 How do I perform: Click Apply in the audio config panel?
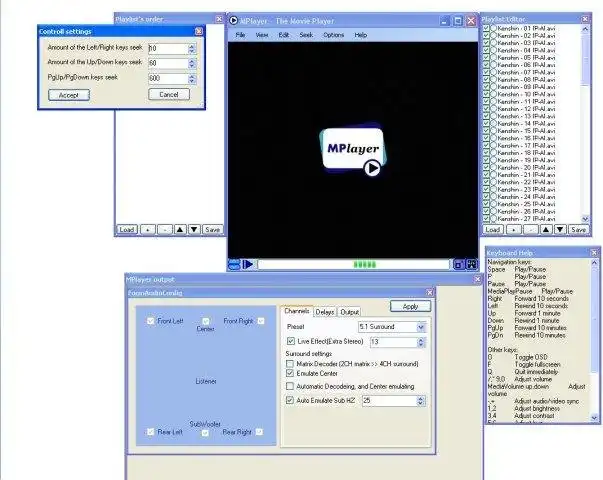[410, 307]
